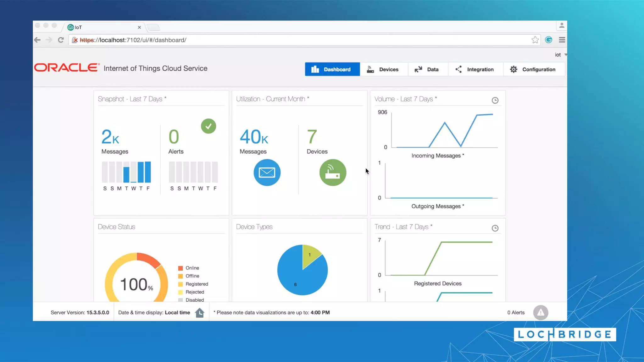Click the clock icon in Trend panel
Viewport: 644px width, 362px height.
[495, 228]
